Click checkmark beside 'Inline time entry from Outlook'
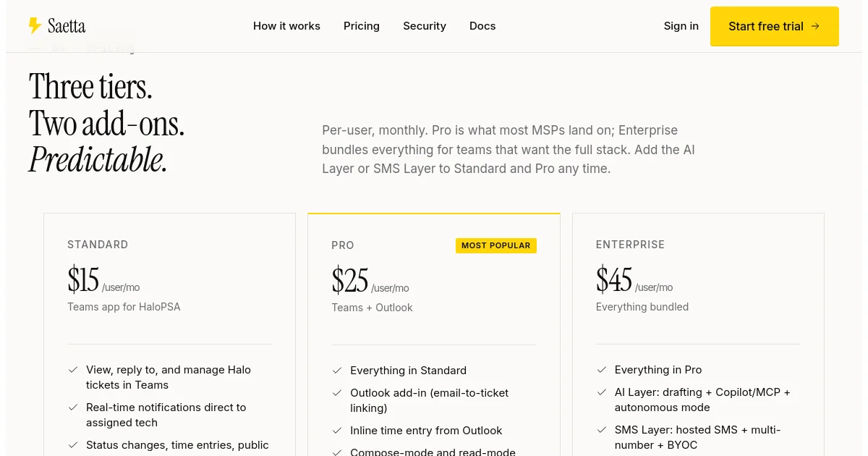 tap(337, 430)
